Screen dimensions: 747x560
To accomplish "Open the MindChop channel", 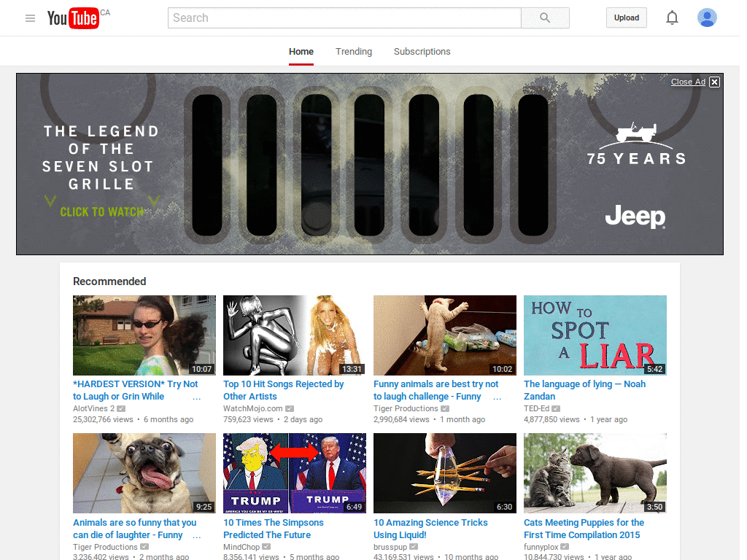I will (x=241, y=547).
